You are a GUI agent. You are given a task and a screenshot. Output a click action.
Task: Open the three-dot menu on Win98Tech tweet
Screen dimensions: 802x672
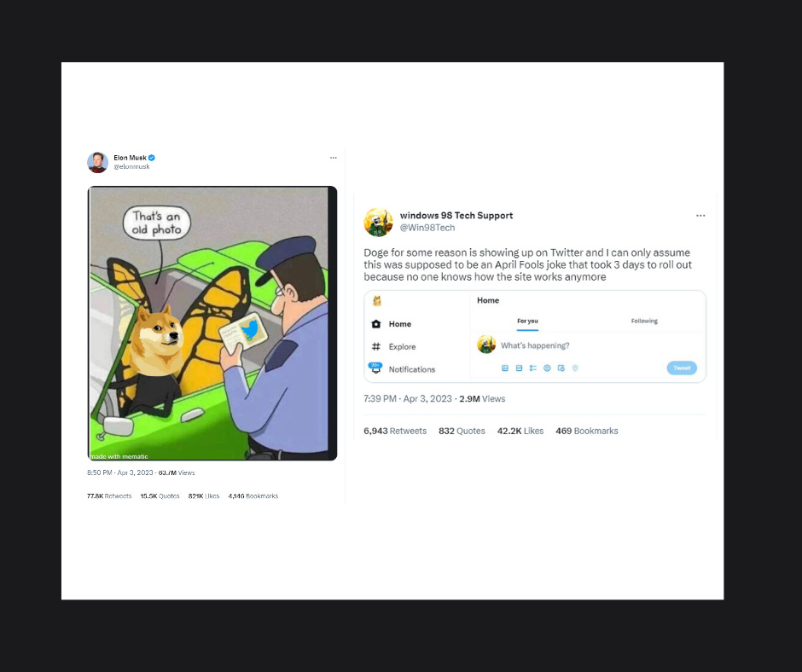click(x=700, y=216)
